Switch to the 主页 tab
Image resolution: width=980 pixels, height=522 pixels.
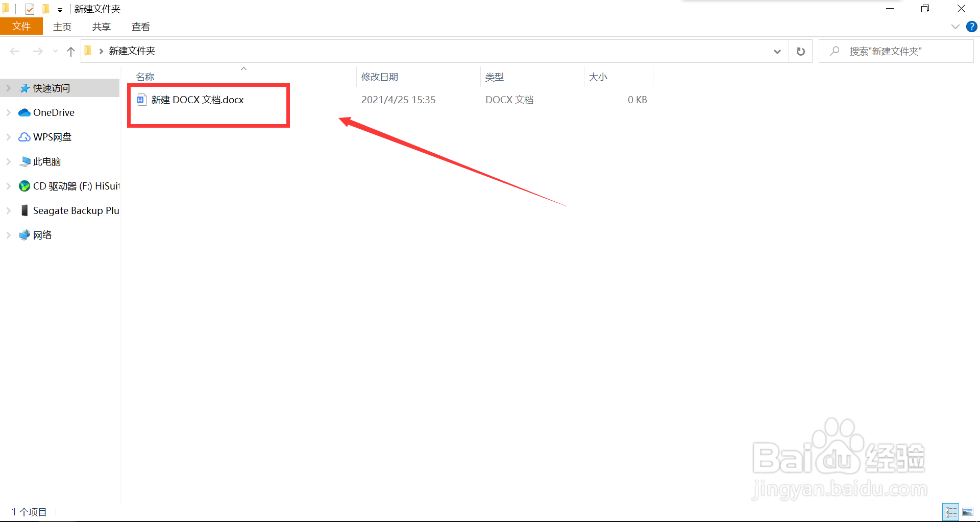[62, 27]
